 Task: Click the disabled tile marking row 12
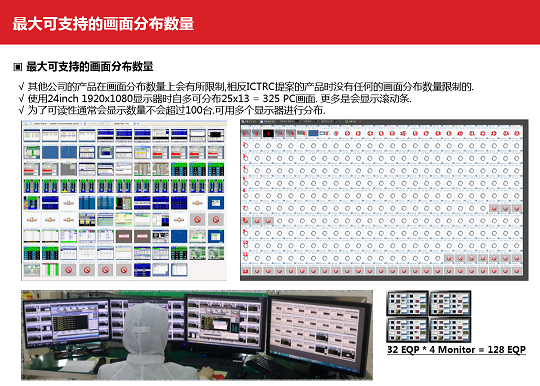(246, 271)
